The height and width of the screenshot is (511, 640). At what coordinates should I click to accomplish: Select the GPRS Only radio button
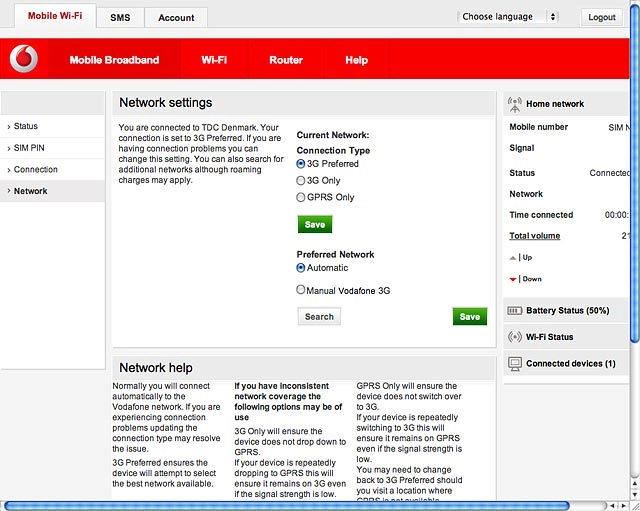tap(301, 197)
